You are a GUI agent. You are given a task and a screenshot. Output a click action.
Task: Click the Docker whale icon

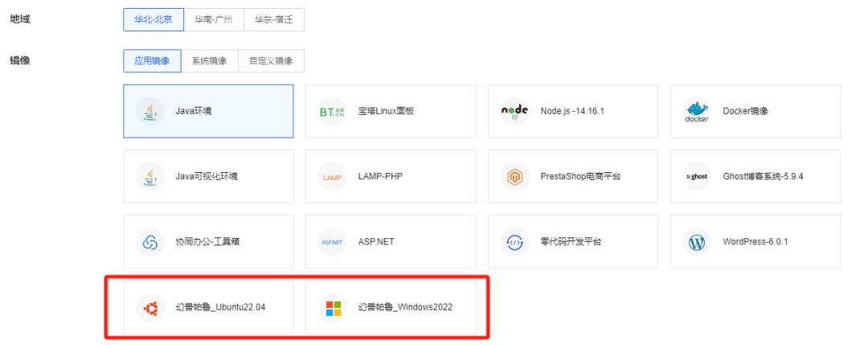[x=697, y=111]
